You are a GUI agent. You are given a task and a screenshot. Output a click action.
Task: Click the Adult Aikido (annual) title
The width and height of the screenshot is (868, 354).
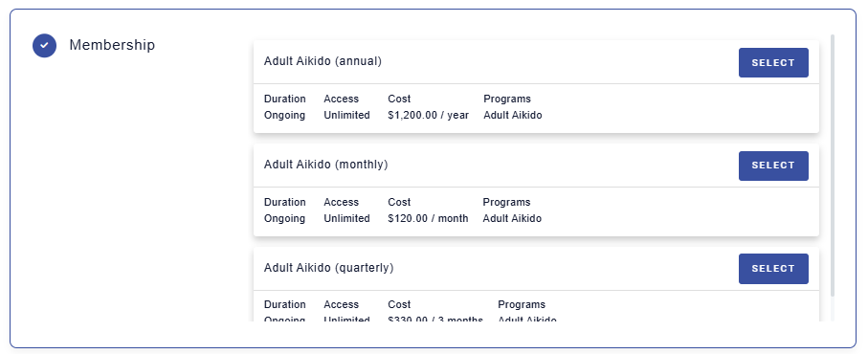(323, 61)
